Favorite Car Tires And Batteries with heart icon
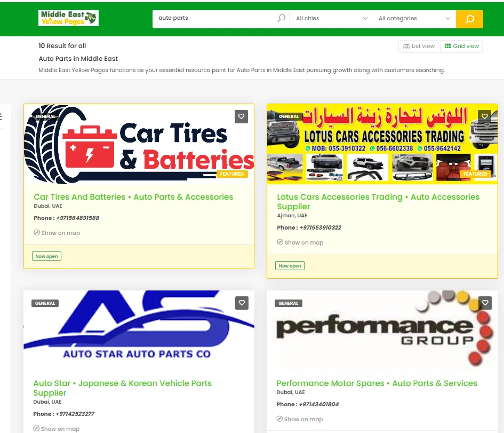This screenshot has height=433, width=504. coord(242,116)
